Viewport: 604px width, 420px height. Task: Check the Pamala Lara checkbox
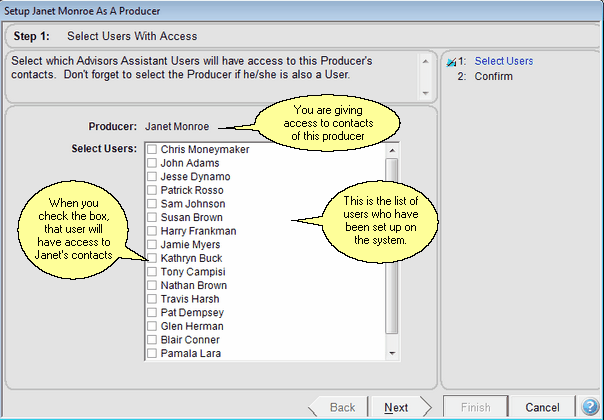pyautogui.click(x=152, y=353)
